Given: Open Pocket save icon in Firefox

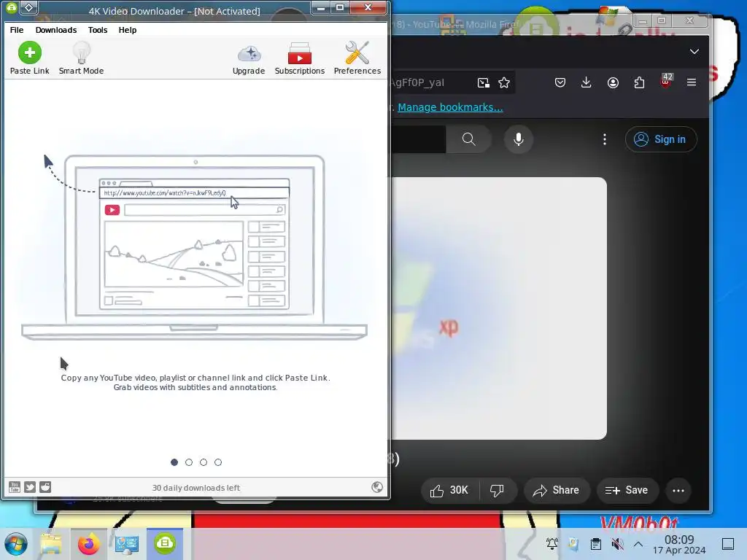Looking at the screenshot, I should [560, 82].
